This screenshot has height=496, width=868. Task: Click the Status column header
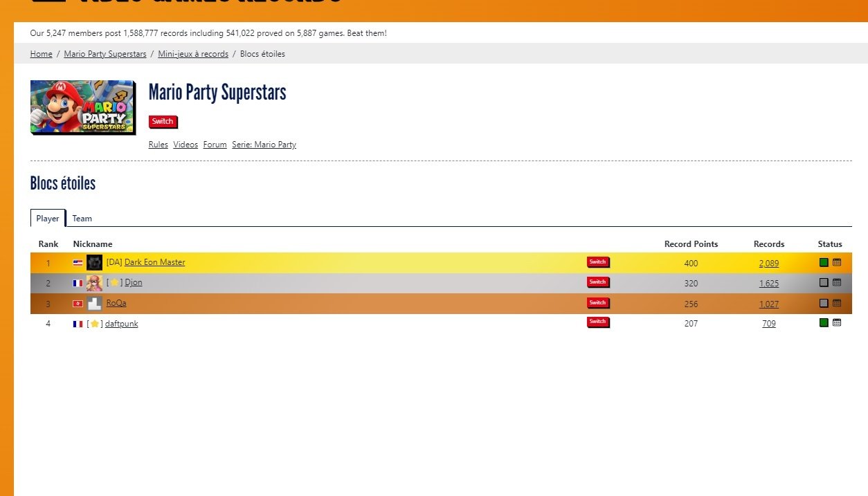830,244
